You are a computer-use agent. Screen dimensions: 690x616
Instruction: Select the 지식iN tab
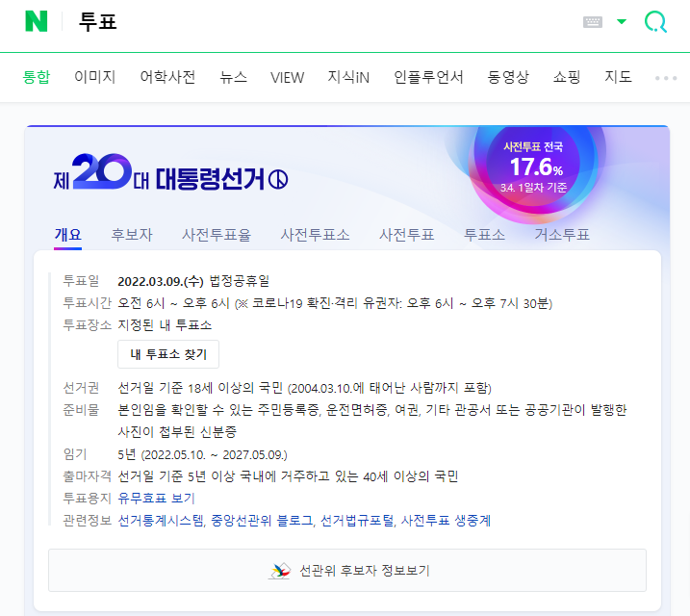tap(348, 77)
